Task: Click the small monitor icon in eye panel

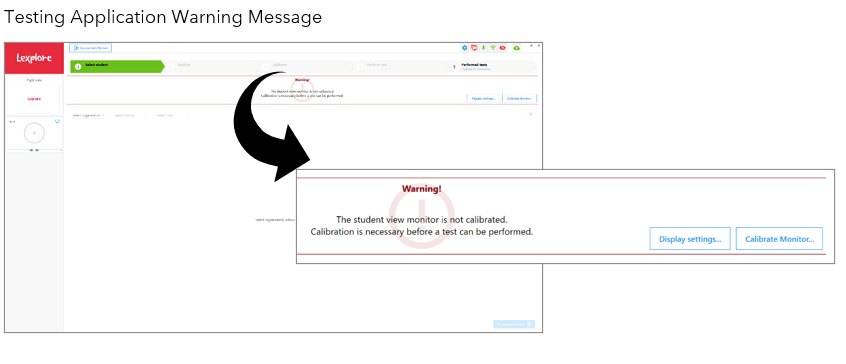Action: click(58, 121)
